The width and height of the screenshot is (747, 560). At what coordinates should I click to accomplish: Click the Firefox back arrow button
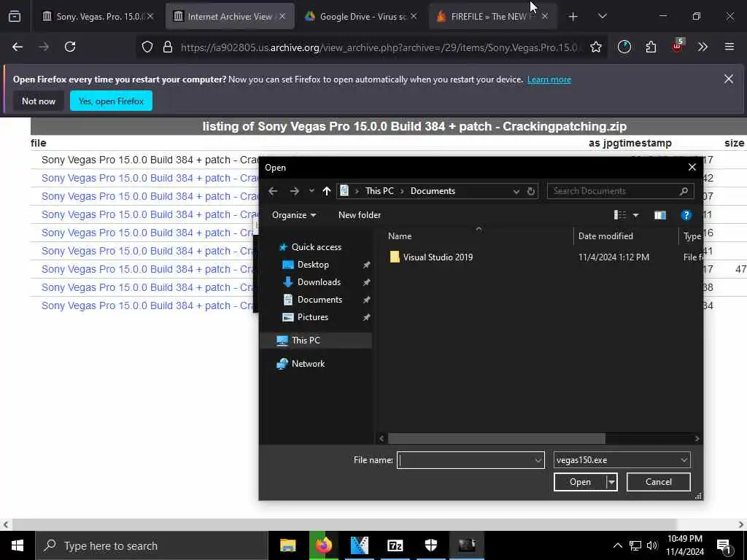coord(18,47)
